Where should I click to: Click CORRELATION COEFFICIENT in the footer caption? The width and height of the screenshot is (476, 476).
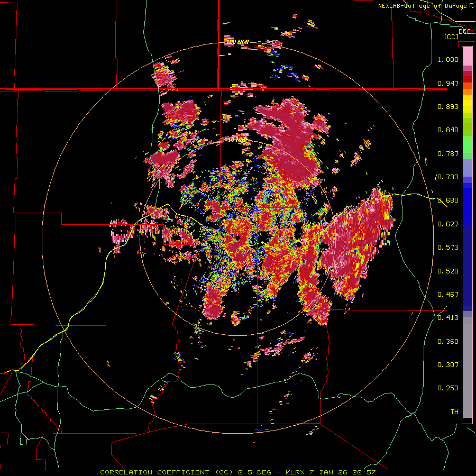(x=154, y=472)
